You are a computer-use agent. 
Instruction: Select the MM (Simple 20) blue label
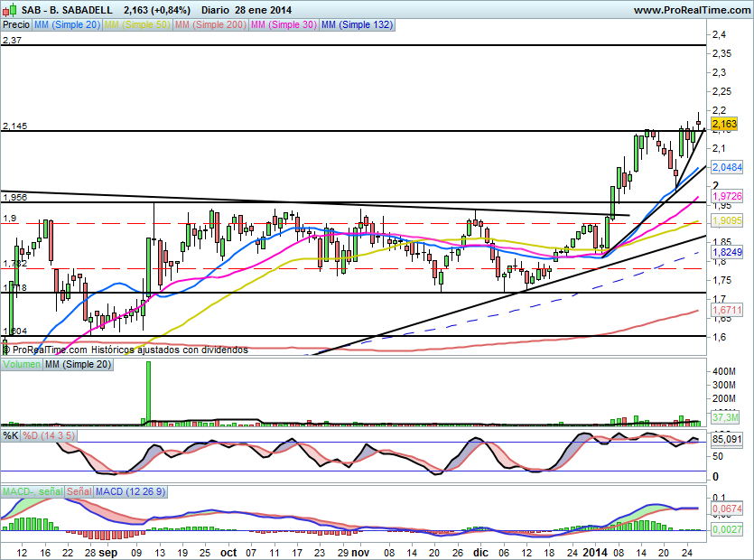click(x=68, y=24)
